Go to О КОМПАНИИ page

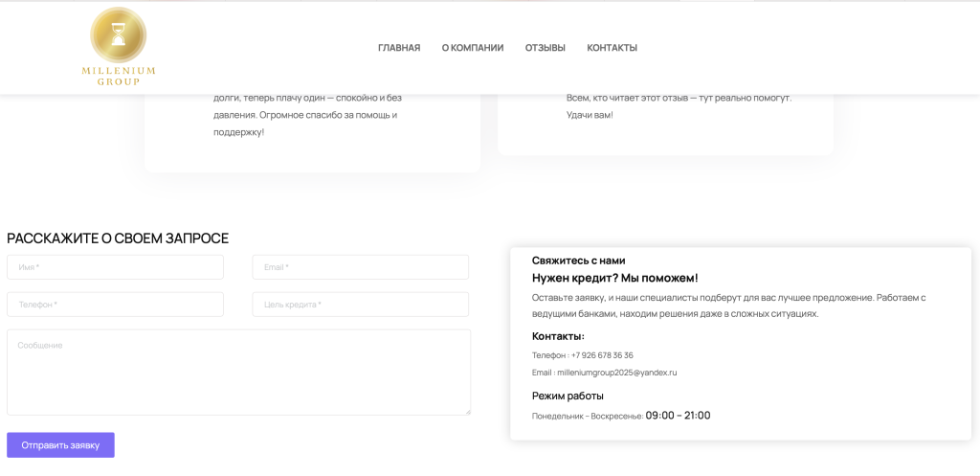473,48
